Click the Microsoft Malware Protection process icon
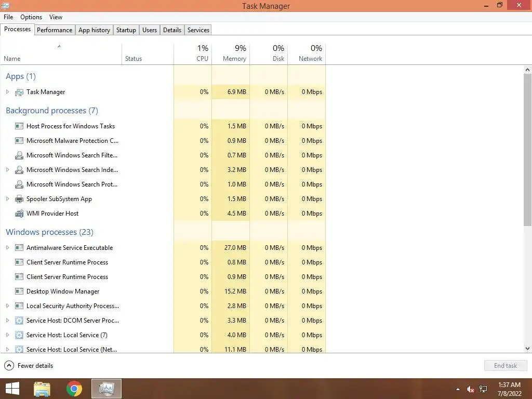Screen dimensions: 532x399 pyautogui.click(x=19, y=141)
